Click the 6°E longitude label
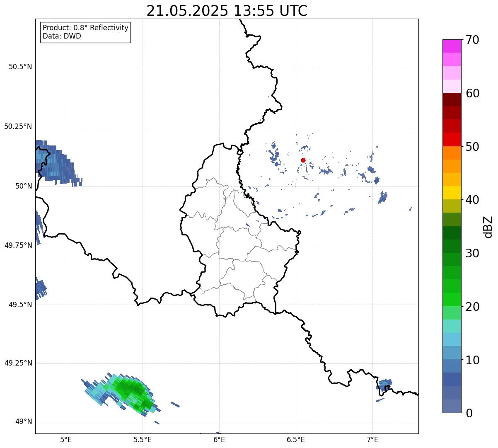498x448 pixels. click(219, 439)
